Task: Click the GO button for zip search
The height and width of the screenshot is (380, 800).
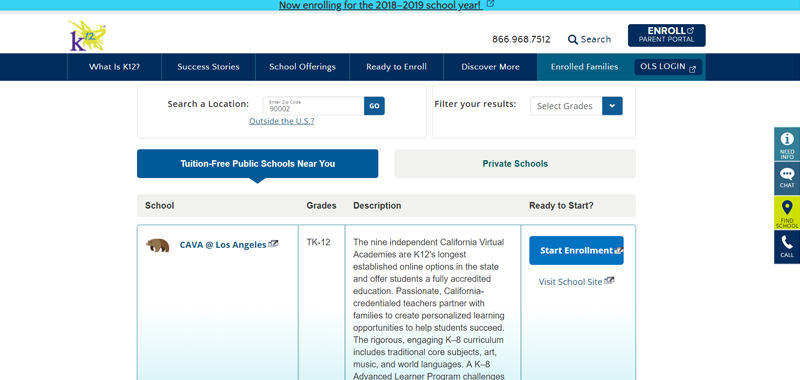Action: point(374,106)
